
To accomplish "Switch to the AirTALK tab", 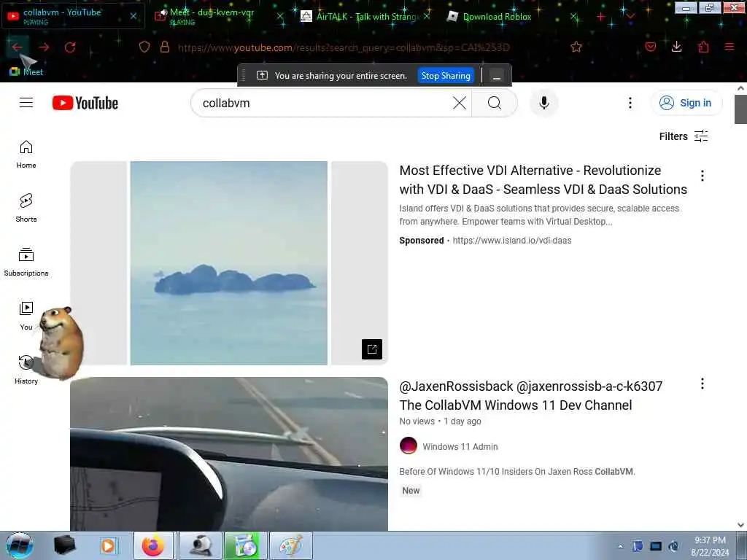I will coord(367,17).
